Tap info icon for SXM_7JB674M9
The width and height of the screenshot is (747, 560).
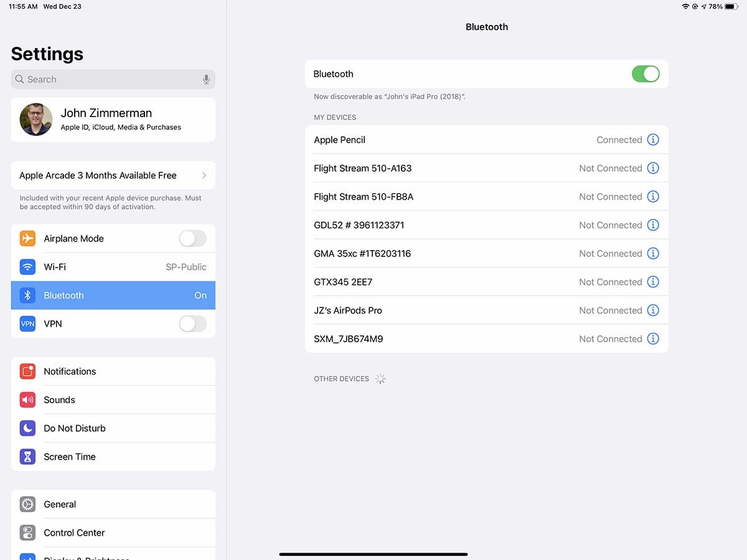coord(653,339)
